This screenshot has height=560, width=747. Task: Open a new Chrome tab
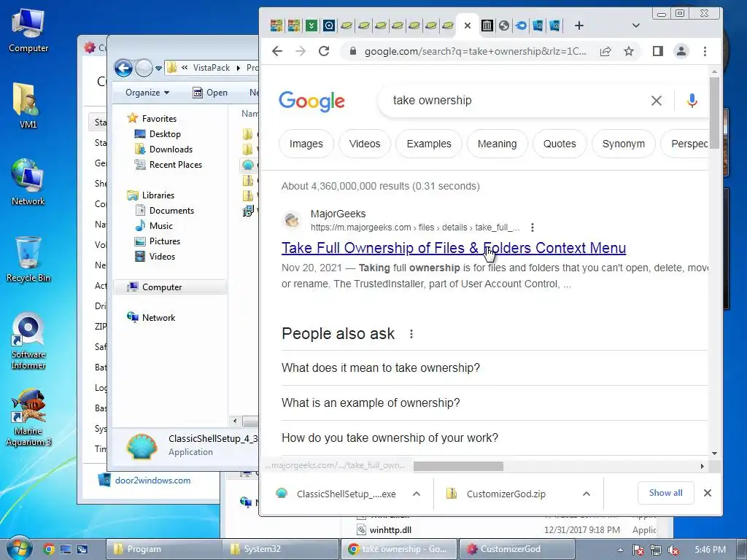(x=578, y=26)
